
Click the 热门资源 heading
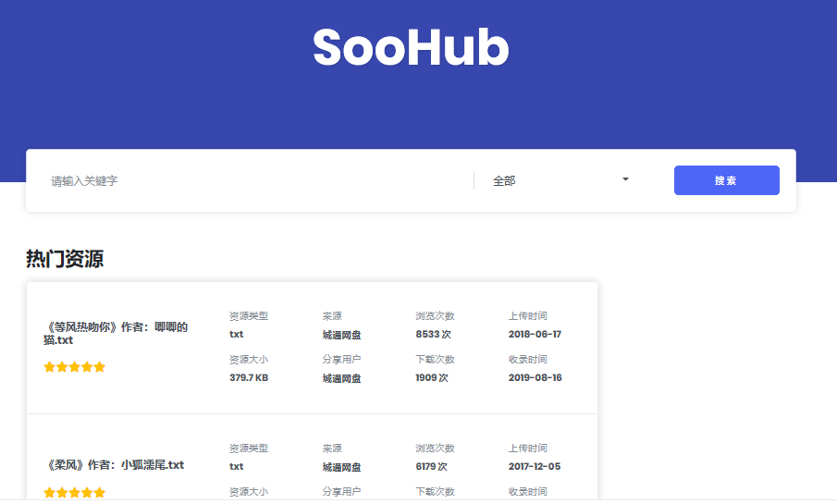tap(65, 259)
